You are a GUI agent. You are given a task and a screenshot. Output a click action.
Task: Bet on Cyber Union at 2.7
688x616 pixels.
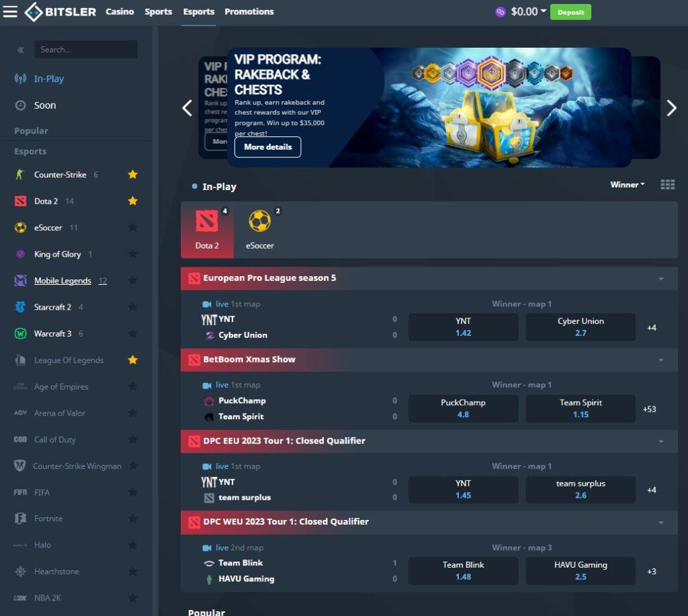(580, 327)
